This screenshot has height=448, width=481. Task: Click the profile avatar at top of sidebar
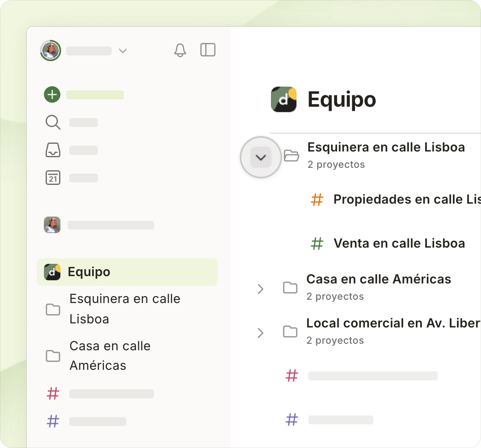(51, 51)
